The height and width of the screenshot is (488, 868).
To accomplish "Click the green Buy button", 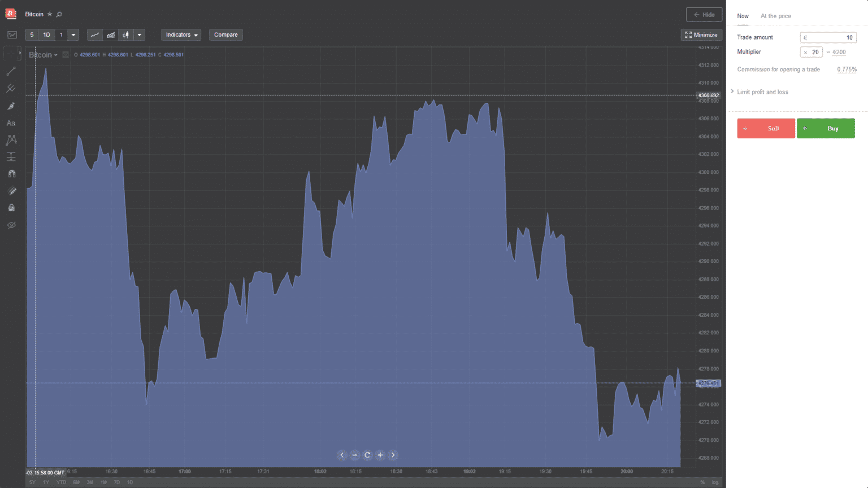I will click(x=826, y=128).
